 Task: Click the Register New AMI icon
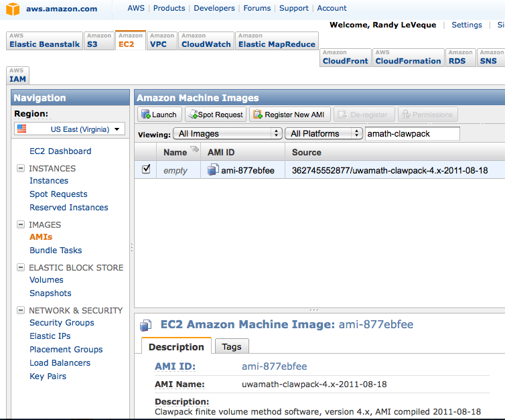pos(257,115)
